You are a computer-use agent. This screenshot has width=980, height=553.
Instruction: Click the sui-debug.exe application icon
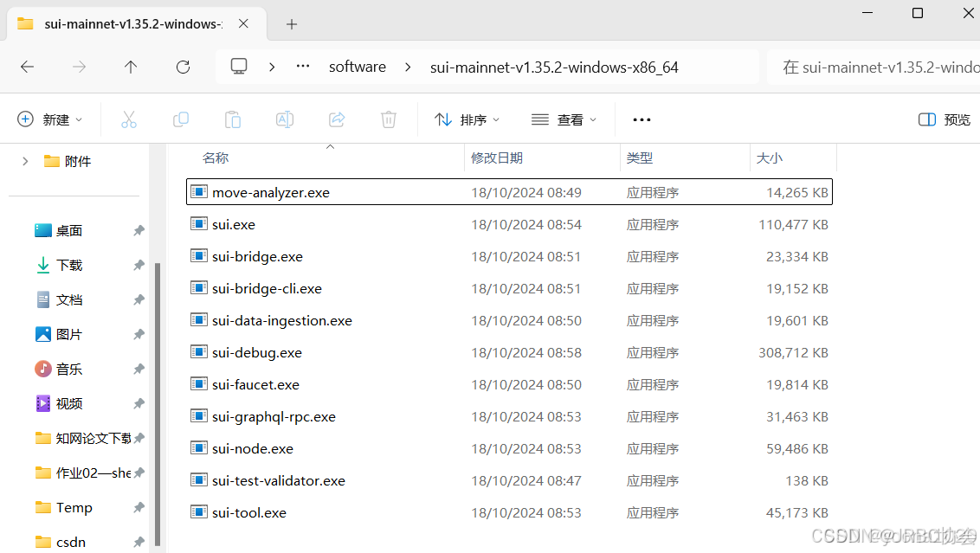click(199, 352)
